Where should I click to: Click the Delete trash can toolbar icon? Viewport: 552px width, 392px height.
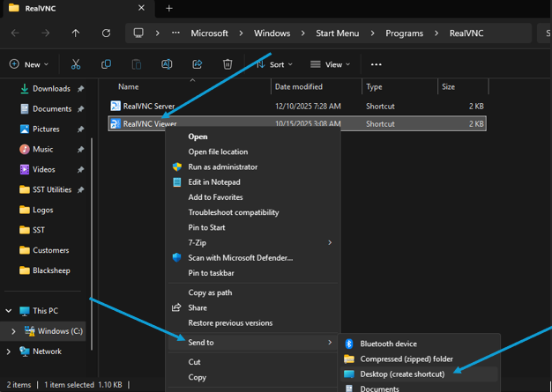coord(228,64)
